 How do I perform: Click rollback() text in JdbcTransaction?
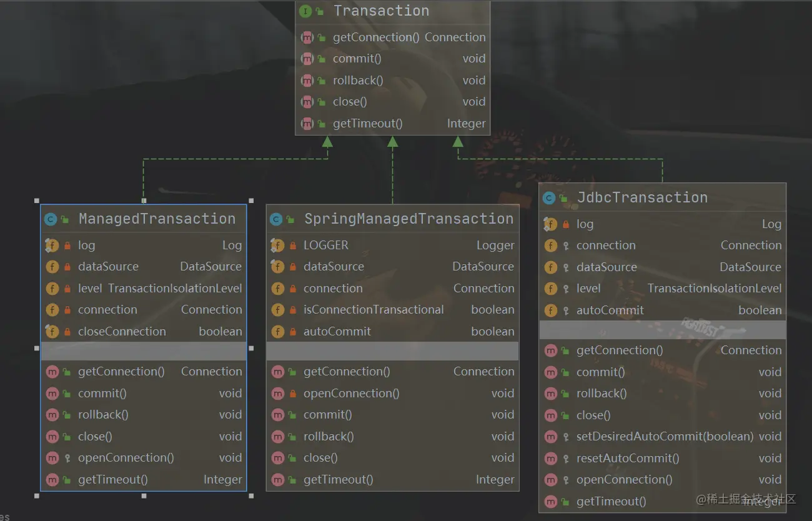602,394
